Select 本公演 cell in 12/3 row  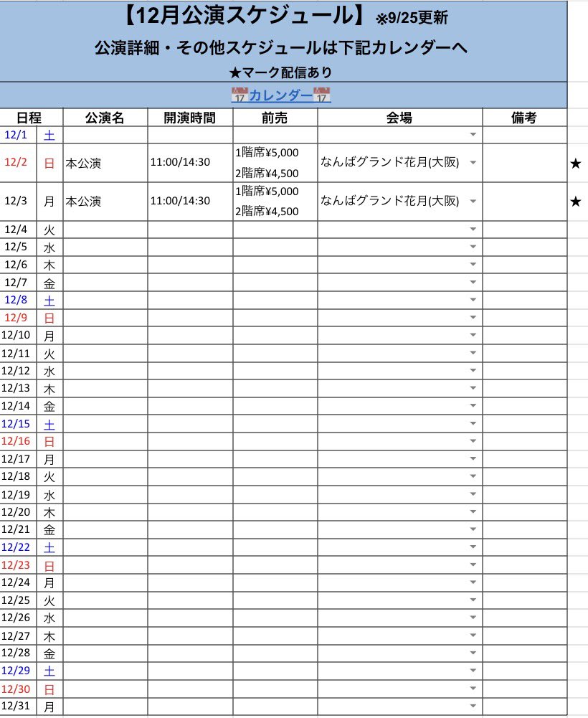(105, 202)
